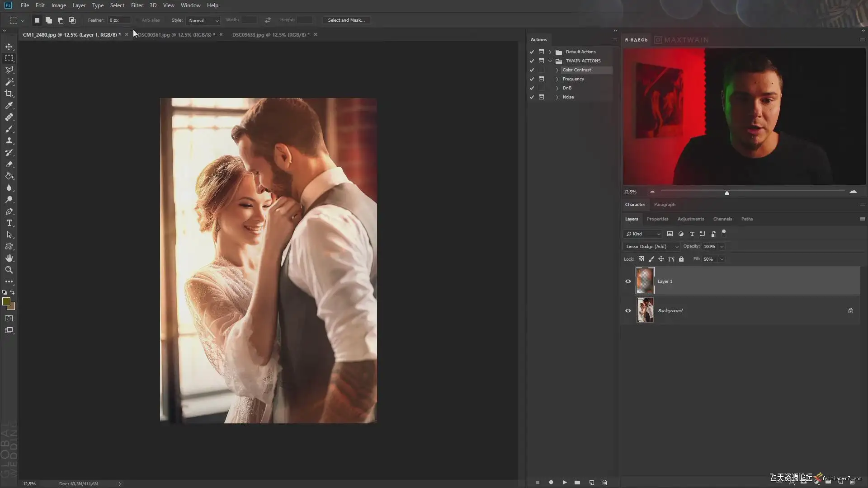Select the Zoom tool
Image resolution: width=868 pixels, height=488 pixels.
coord(9,270)
